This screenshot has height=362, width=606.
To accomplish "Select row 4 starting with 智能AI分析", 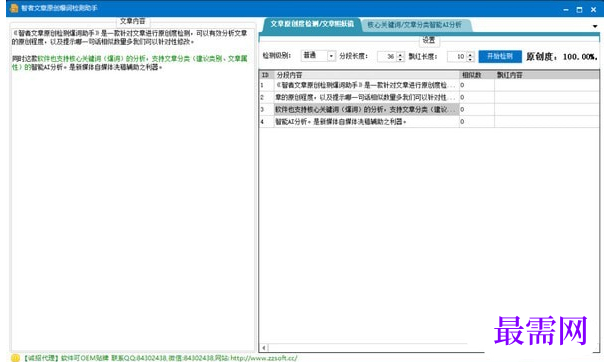I will [x=429, y=122].
